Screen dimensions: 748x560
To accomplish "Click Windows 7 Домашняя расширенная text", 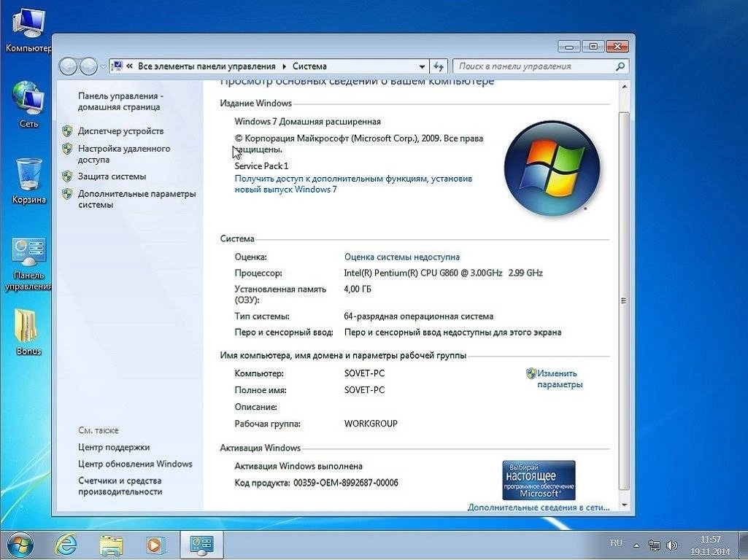I will point(308,122).
